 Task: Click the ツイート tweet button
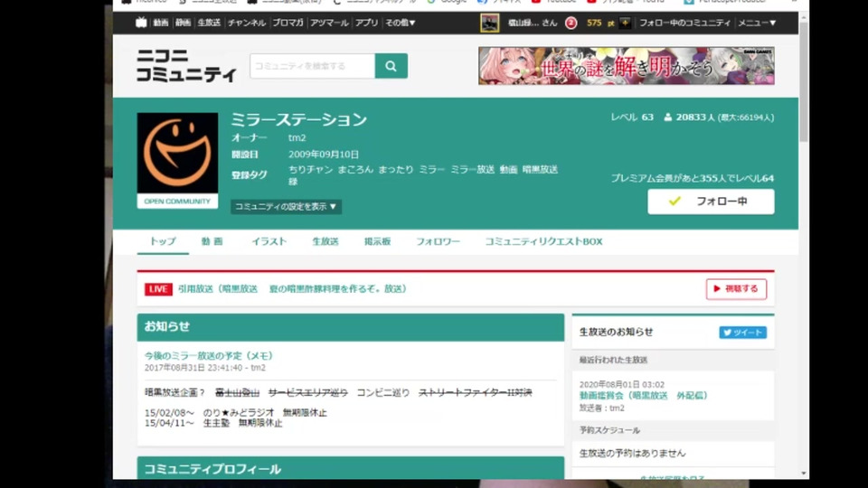(742, 332)
